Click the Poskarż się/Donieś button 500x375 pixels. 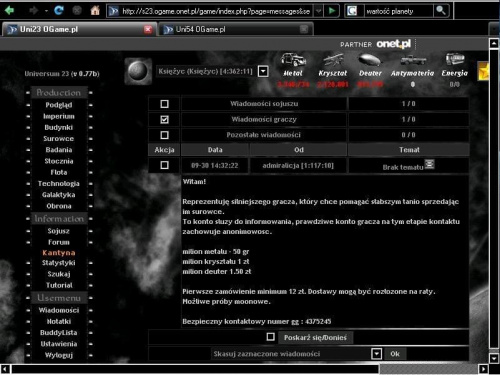pos(315,338)
